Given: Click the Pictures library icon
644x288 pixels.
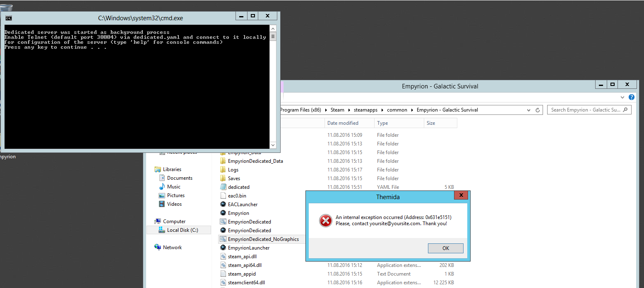Looking at the screenshot, I should (162, 195).
